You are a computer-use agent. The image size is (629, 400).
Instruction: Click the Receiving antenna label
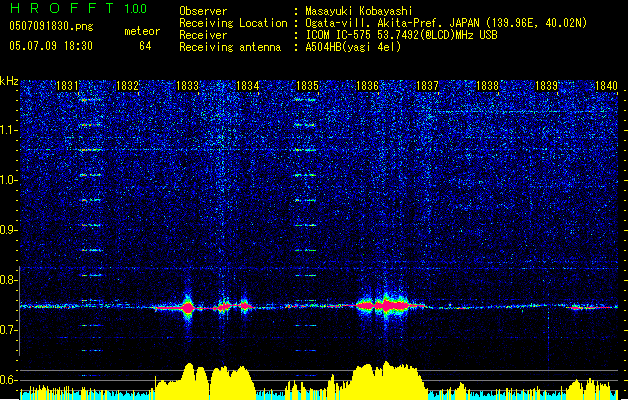coord(230,47)
